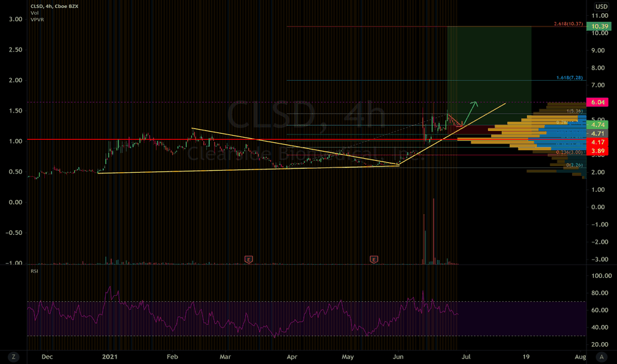The height and width of the screenshot is (364, 617).
Task: Click the Apr label on time axis
Action: (292, 357)
